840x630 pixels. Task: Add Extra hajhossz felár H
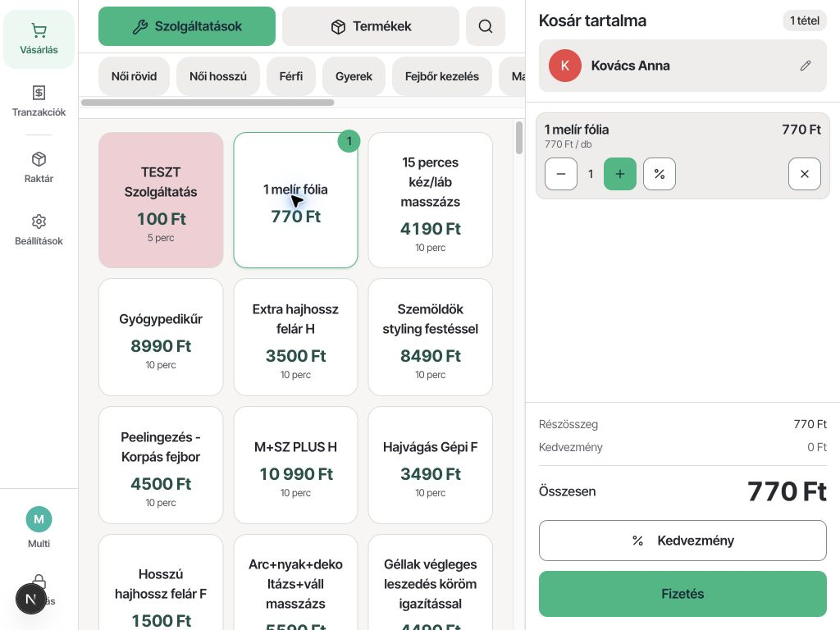click(295, 337)
